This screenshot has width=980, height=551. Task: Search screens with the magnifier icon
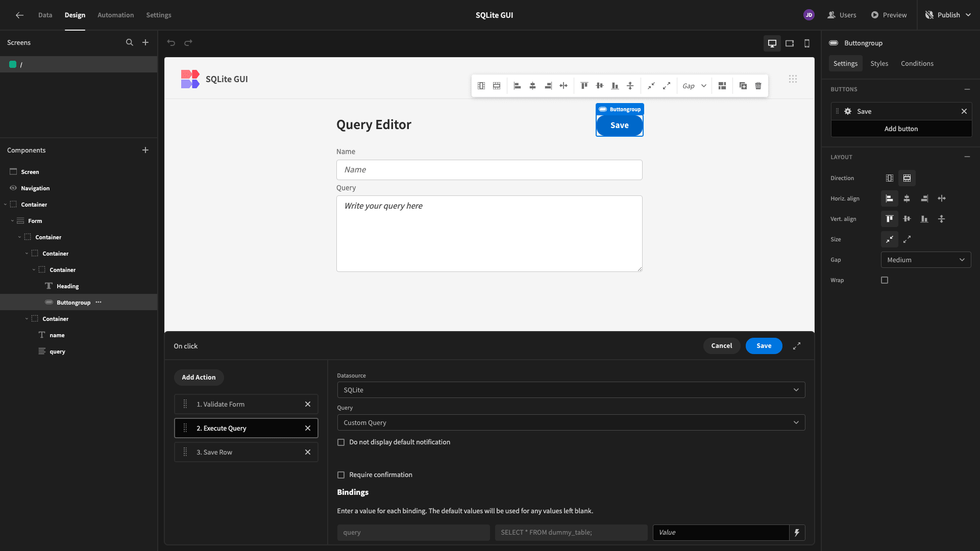tap(130, 43)
